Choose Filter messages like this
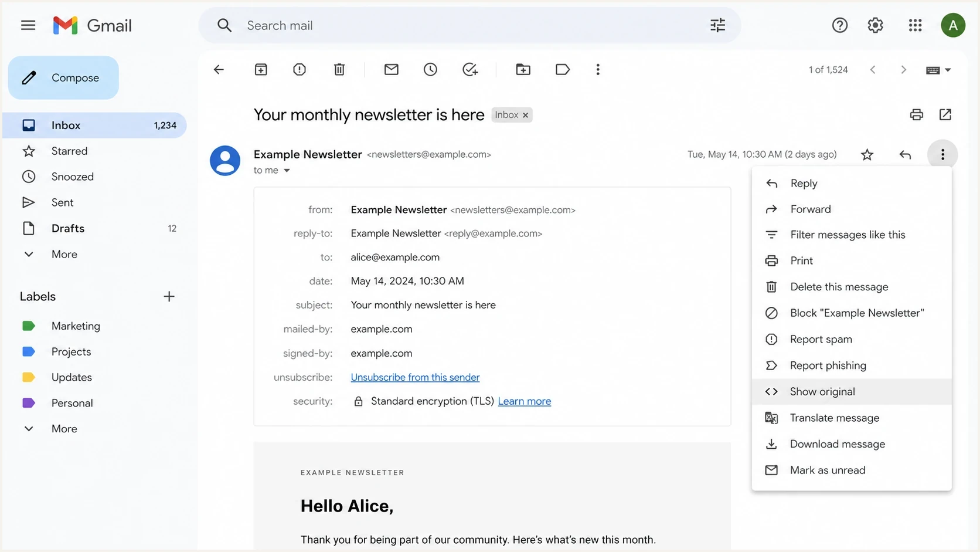Image resolution: width=980 pixels, height=552 pixels. coord(852,235)
